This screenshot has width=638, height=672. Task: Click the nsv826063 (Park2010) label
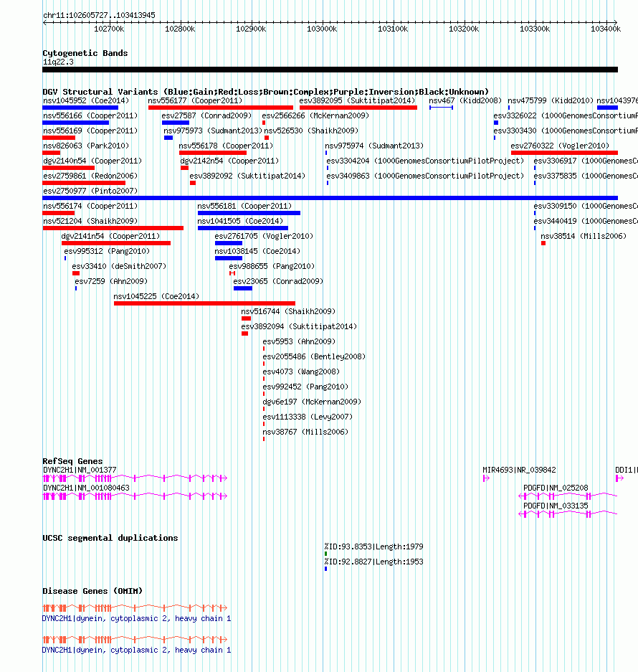click(86, 146)
